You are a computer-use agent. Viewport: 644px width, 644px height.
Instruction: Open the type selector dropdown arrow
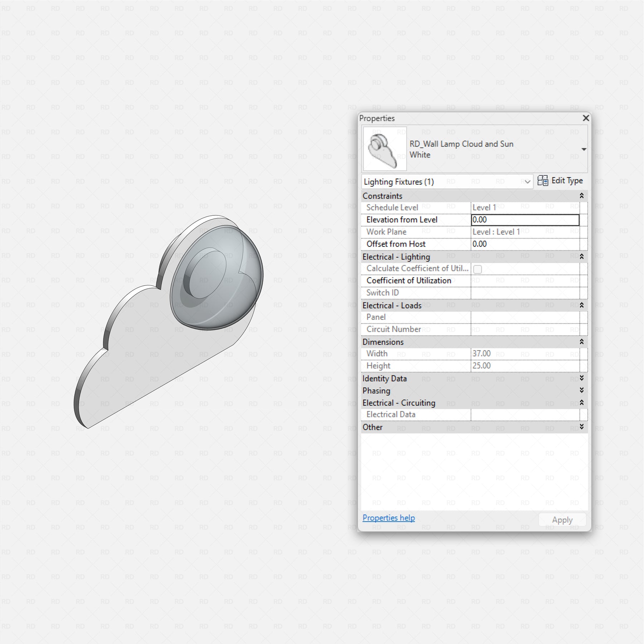click(584, 149)
